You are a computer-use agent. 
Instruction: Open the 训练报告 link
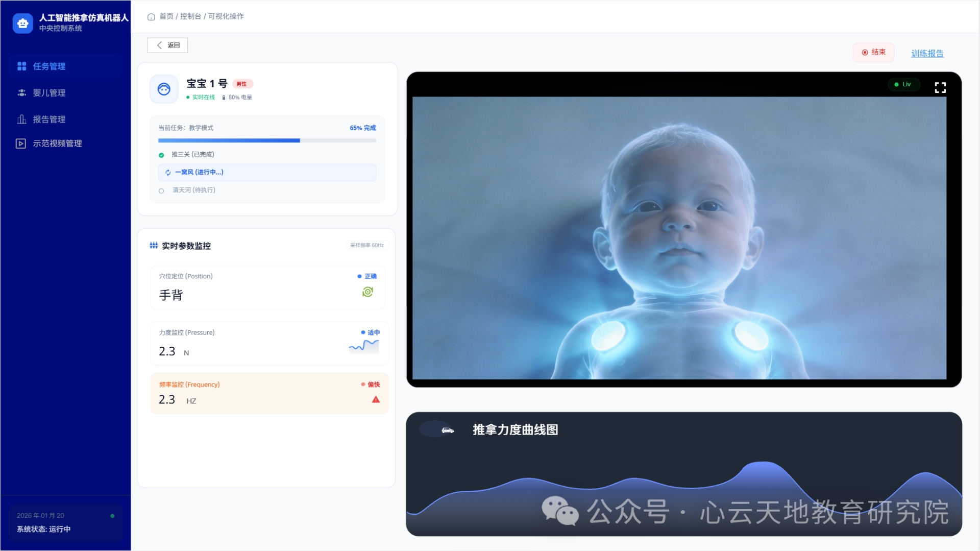point(927,53)
